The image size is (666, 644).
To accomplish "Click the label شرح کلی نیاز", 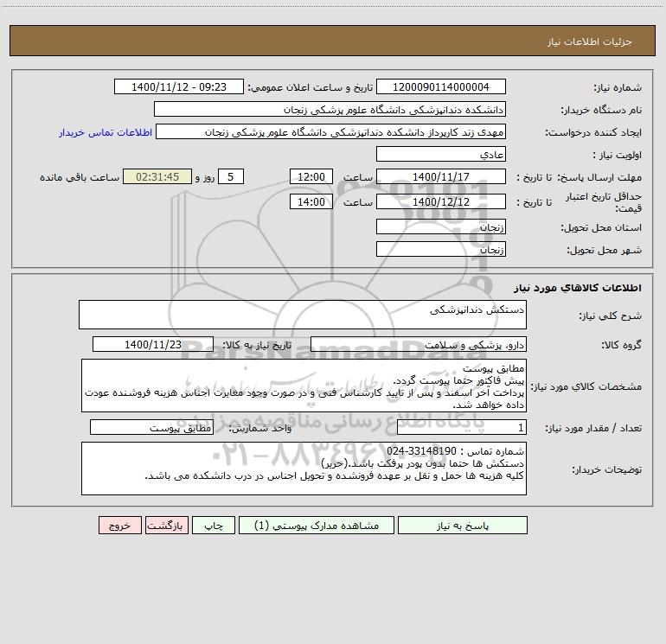I will [611, 316].
